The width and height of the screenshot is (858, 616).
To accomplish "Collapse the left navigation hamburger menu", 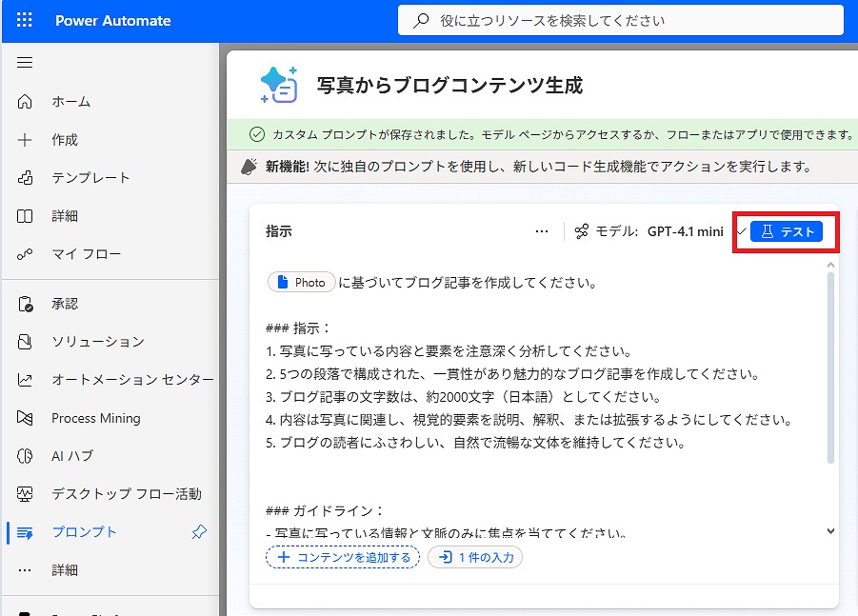I will pyautogui.click(x=25, y=63).
